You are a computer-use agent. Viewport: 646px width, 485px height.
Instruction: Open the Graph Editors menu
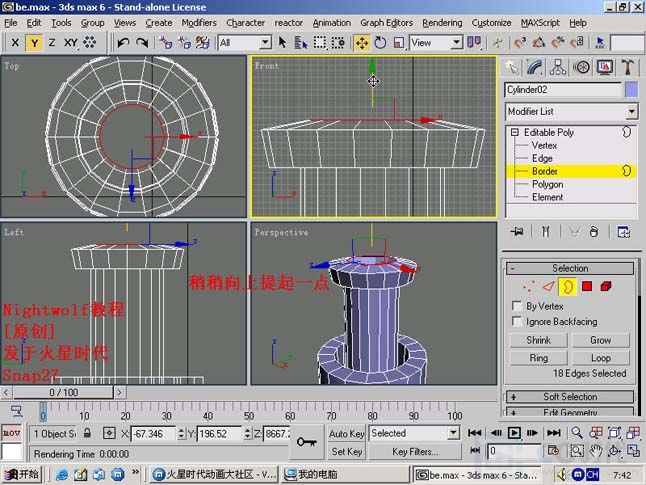(386, 23)
